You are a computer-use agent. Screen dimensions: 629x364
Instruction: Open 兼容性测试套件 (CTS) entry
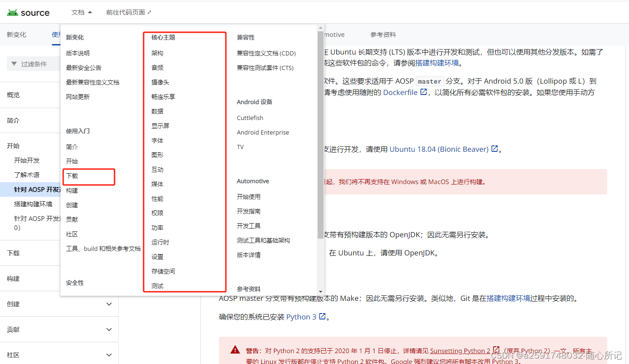[x=265, y=68]
